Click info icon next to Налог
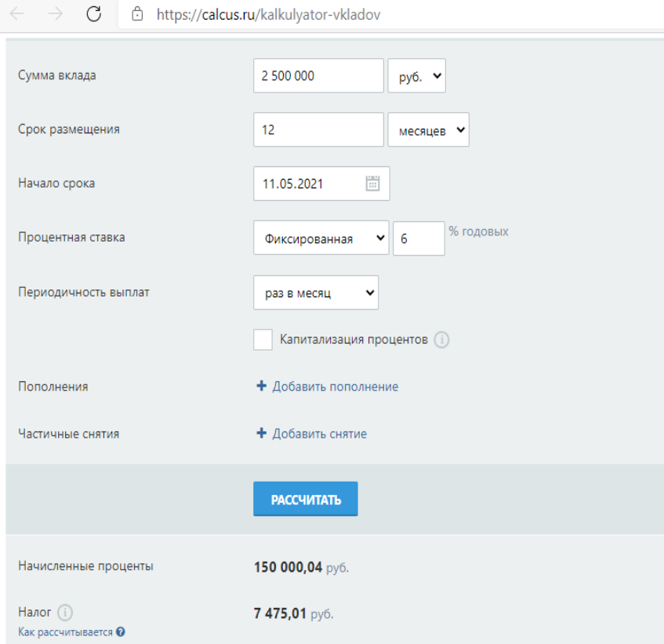This screenshot has height=644, width=664. (65, 612)
